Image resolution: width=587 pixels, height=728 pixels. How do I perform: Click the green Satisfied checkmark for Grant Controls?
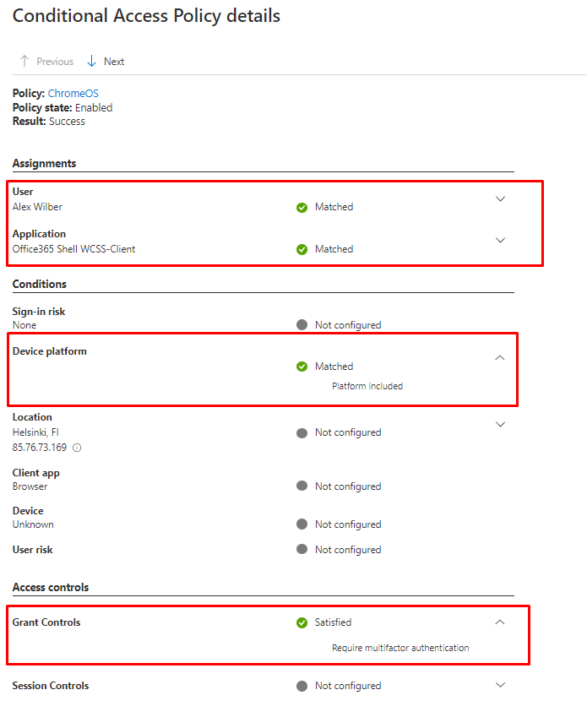[x=302, y=622]
